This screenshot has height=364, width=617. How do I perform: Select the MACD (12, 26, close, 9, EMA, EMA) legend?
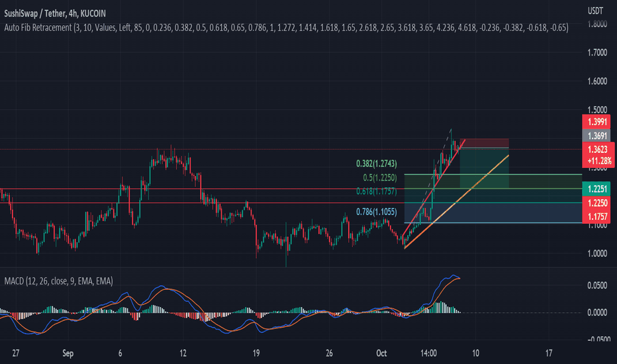pyautogui.click(x=59, y=281)
